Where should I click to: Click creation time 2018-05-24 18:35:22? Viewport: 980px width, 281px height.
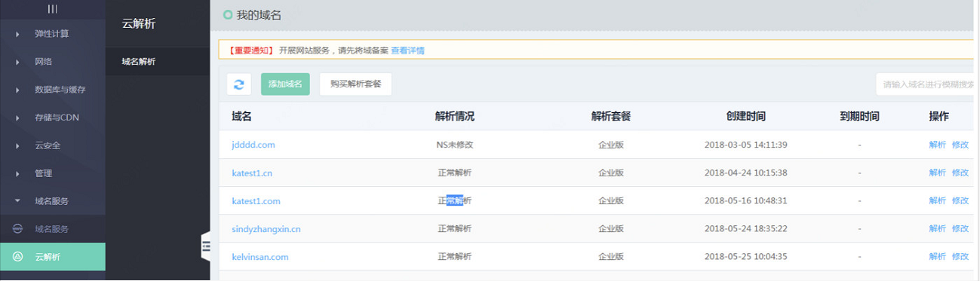click(x=746, y=229)
